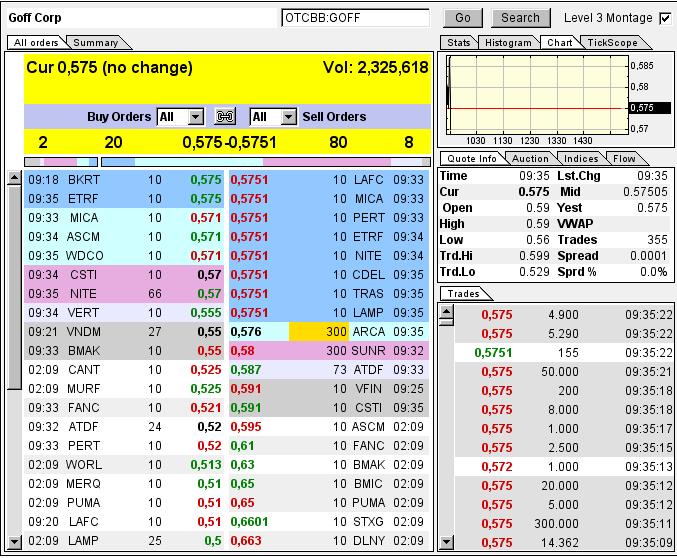
Task: Open the TickScope tab
Action: tap(612, 42)
